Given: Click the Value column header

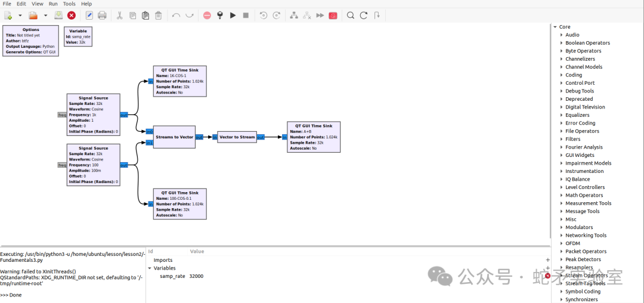Looking at the screenshot, I should tap(197, 251).
